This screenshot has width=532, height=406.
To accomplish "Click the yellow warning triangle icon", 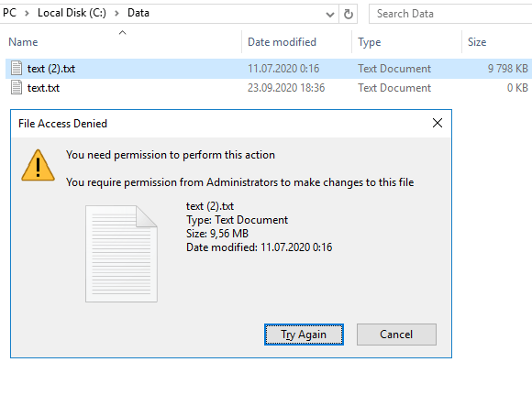I will point(38,165).
